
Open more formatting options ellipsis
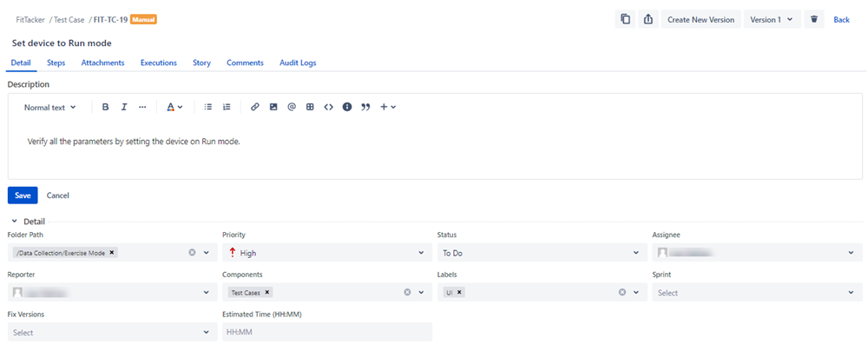pos(142,107)
